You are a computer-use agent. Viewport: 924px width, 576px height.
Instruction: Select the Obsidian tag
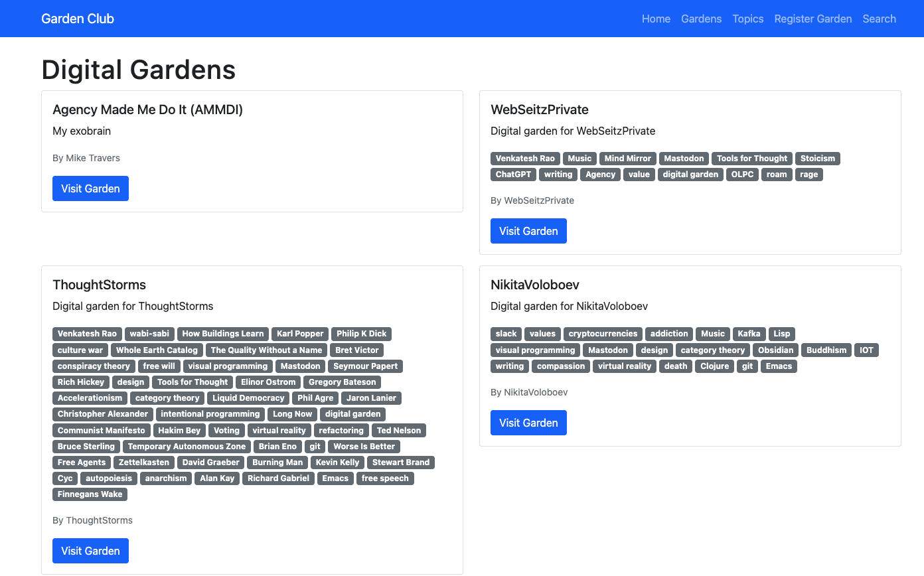click(775, 350)
